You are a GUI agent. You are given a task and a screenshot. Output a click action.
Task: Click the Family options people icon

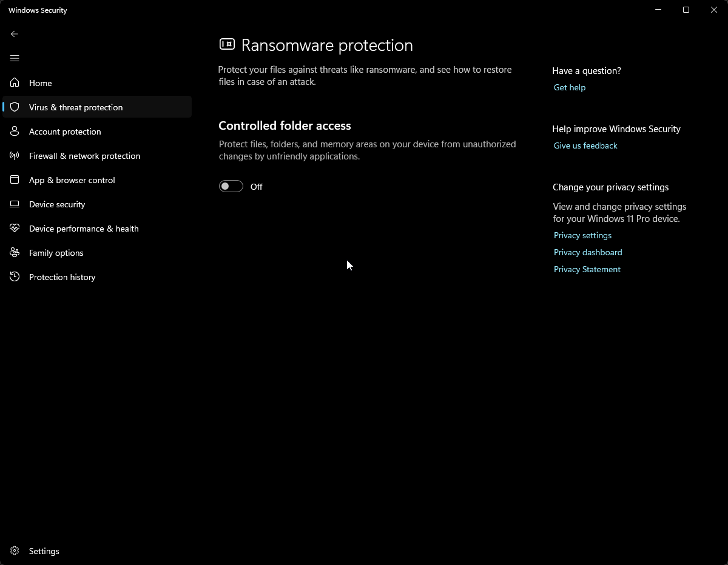click(15, 253)
